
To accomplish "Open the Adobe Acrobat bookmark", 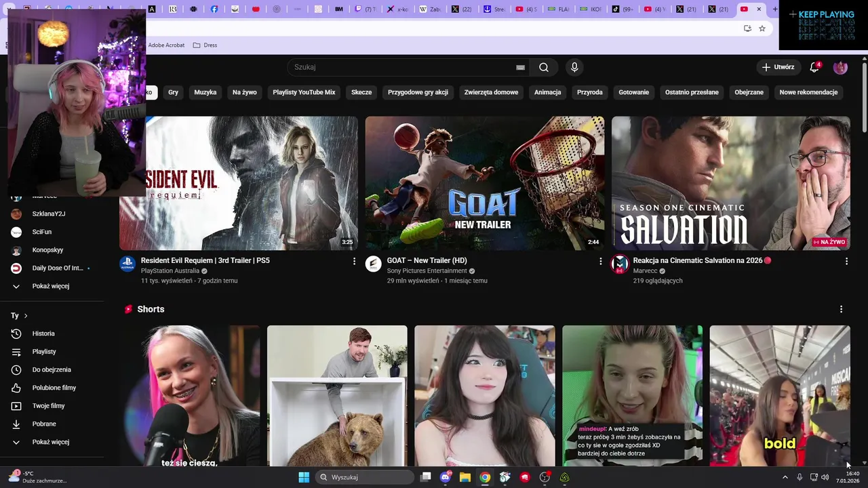I will click(166, 45).
